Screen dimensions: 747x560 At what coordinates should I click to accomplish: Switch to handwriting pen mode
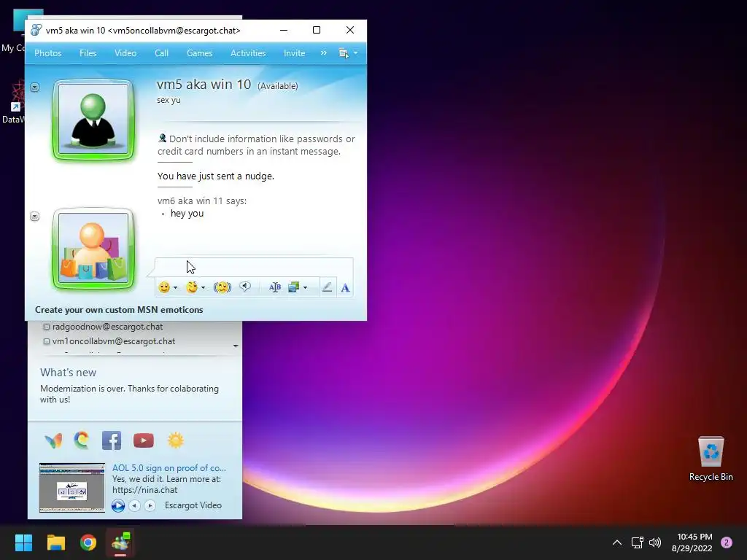(327, 287)
